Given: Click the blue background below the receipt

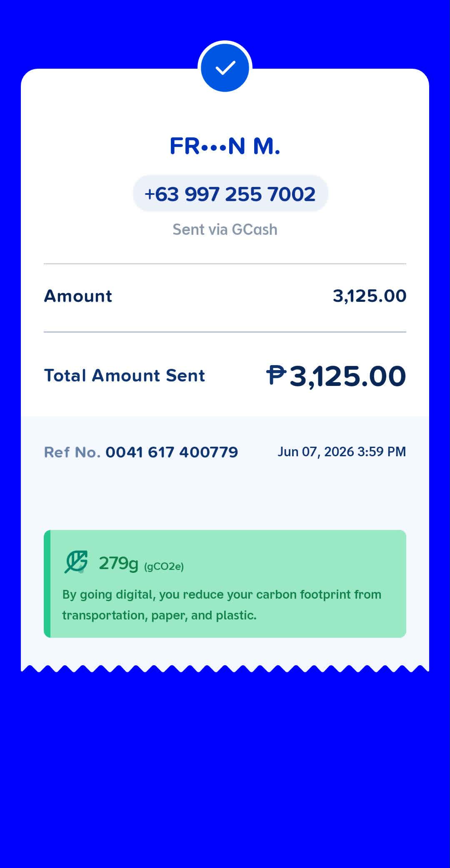Looking at the screenshot, I should point(225,770).
